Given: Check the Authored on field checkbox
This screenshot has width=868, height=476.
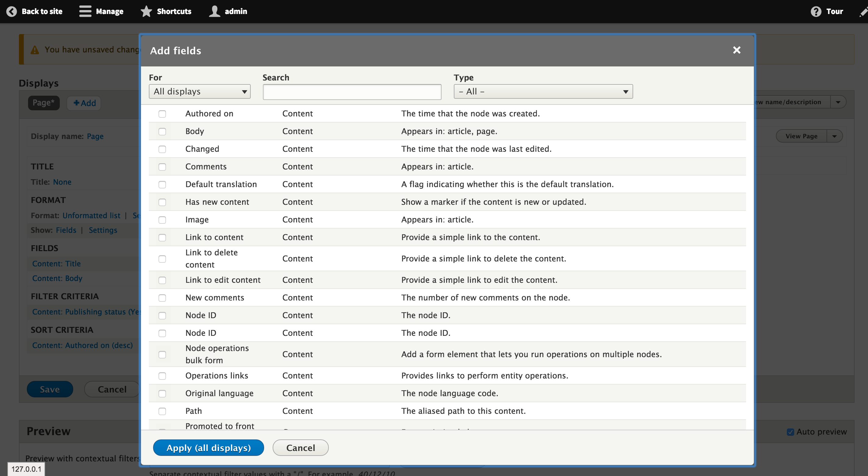Looking at the screenshot, I should [x=162, y=114].
